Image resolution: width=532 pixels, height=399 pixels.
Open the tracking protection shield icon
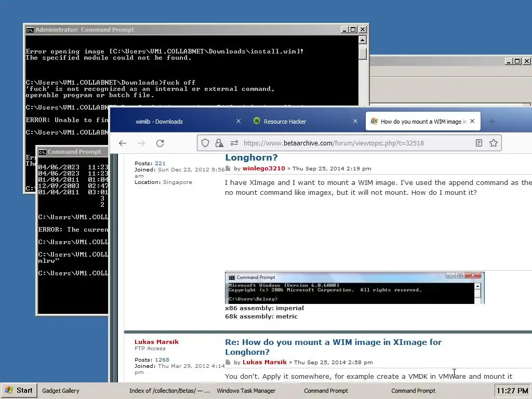(205, 143)
